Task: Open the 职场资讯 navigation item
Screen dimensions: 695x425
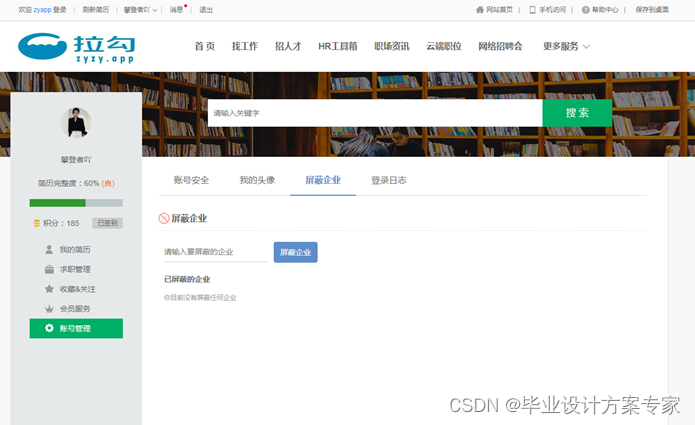Action: tap(392, 46)
